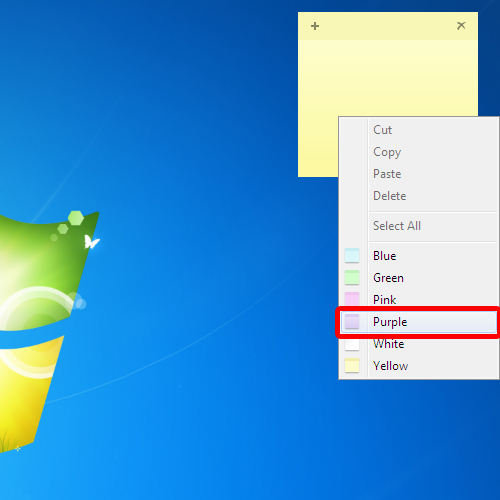Choose the White color swatch icon
The height and width of the screenshot is (500, 500).
352,344
